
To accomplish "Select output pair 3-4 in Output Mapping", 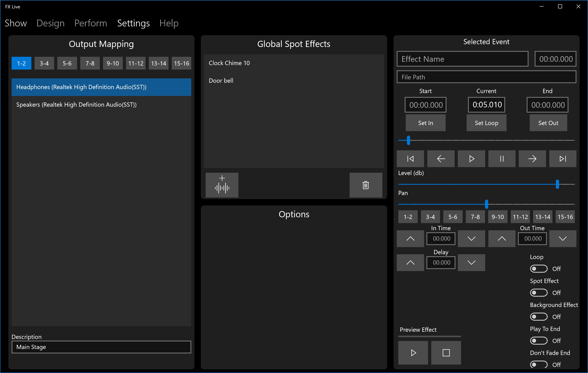I will click(44, 63).
